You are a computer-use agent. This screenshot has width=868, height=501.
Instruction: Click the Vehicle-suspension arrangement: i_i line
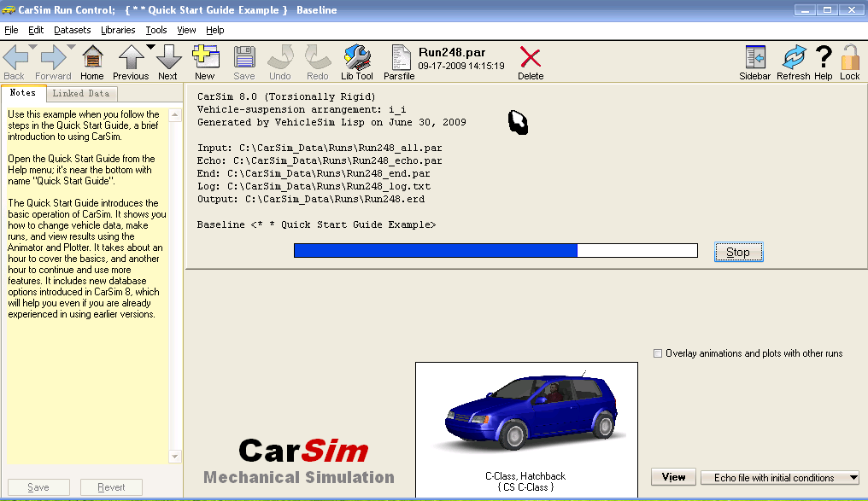coord(302,109)
